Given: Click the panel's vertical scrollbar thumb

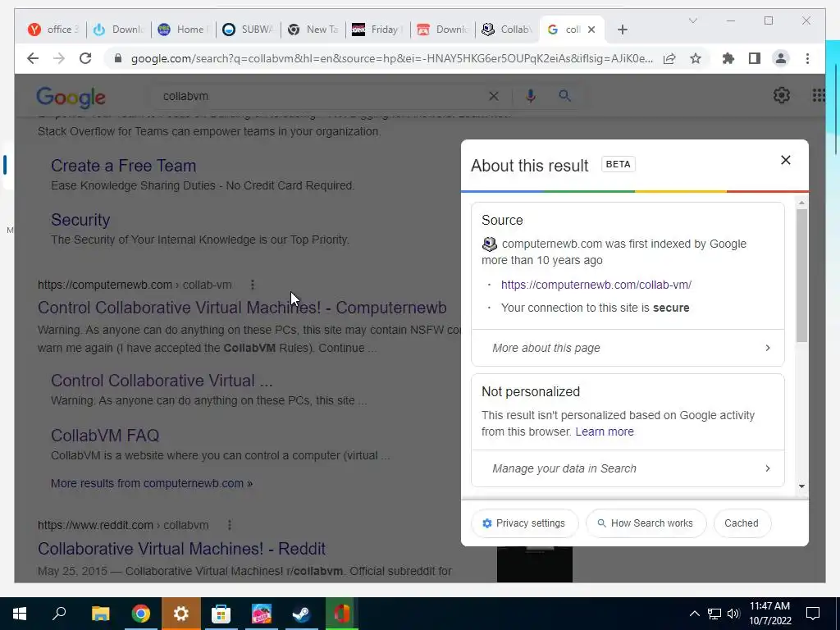Looking at the screenshot, I should [x=801, y=276].
